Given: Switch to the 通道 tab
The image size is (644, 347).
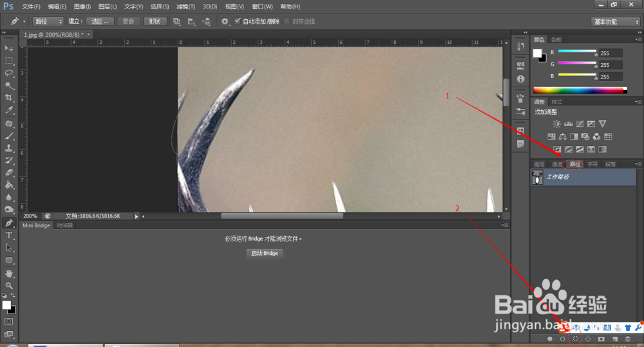Looking at the screenshot, I should click(557, 164).
